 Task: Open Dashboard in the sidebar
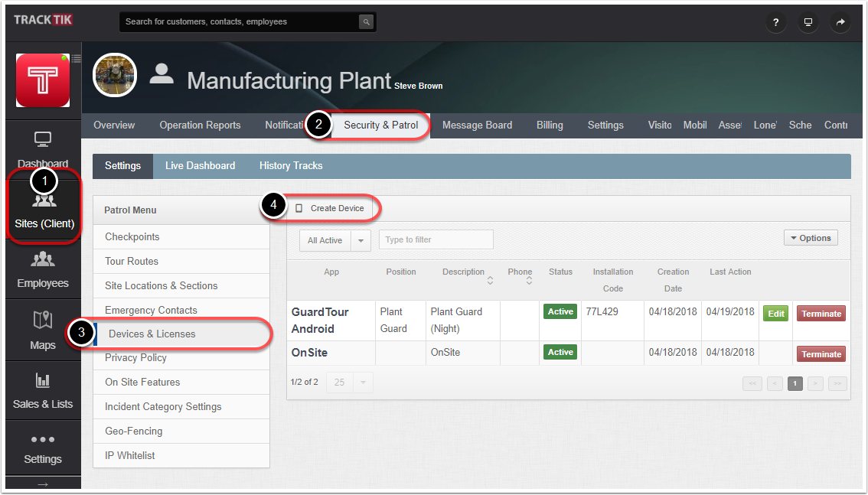pyautogui.click(x=43, y=149)
